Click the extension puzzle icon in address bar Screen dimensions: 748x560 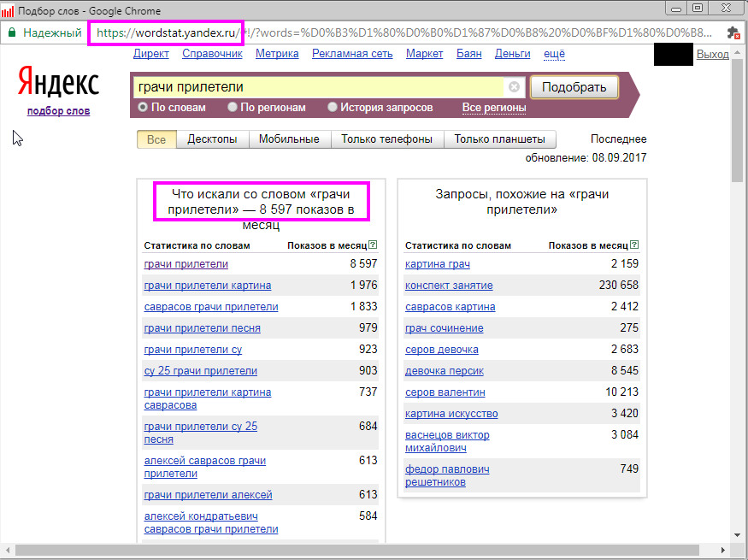[x=733, y=32]
